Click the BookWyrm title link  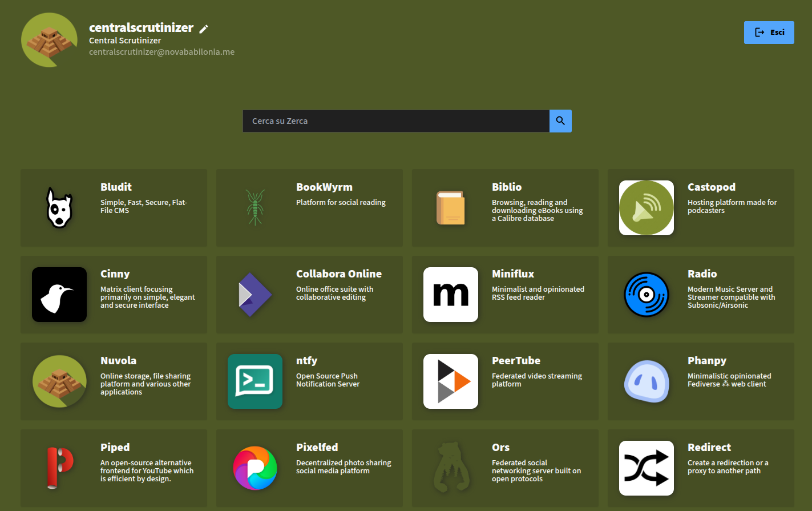click(324, 187)
